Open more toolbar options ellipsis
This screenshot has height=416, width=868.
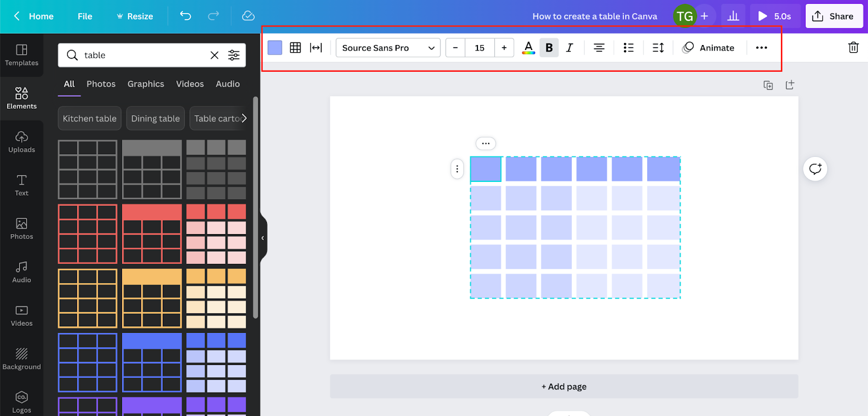pos(762,48)
